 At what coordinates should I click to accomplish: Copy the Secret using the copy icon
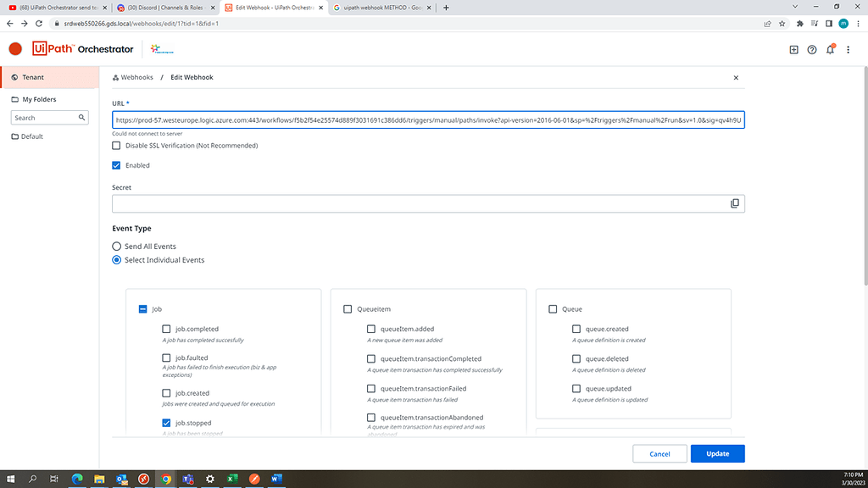(x=734, y=203)
